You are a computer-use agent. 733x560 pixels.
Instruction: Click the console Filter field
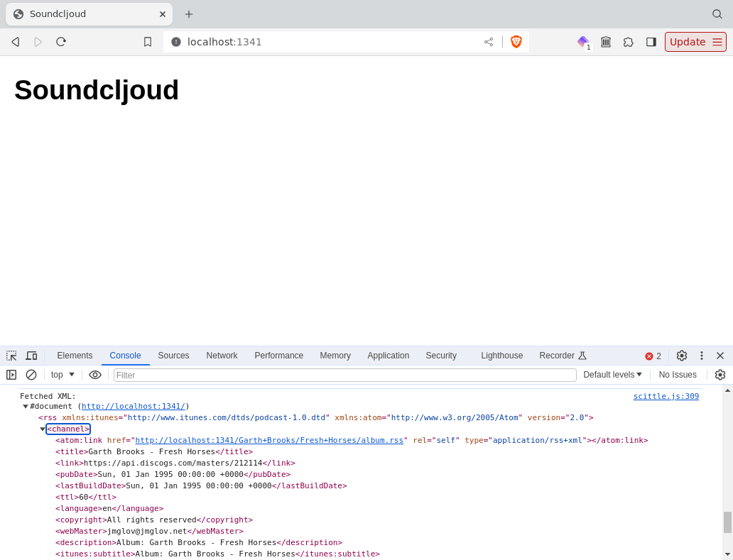pyautogui.click(x=345, y=375)
